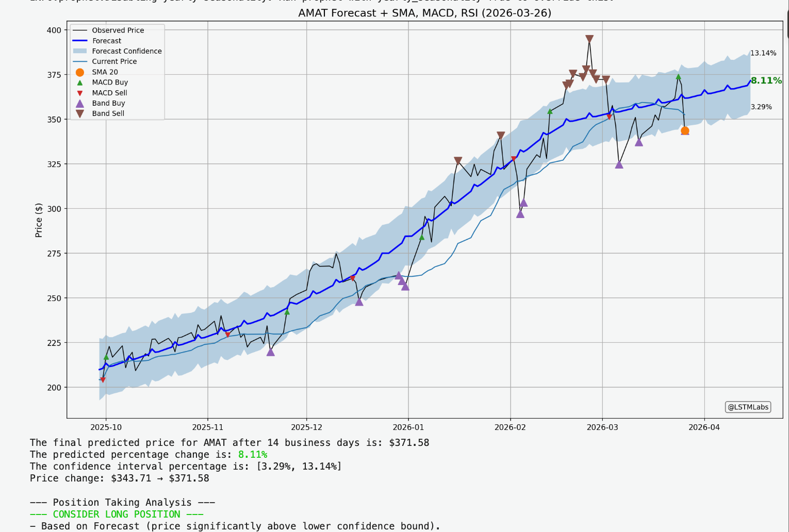This screenshot has height=532, width=789.
Task: Click the MACD Sell marker near $204 at chart start
Action: 103,380
